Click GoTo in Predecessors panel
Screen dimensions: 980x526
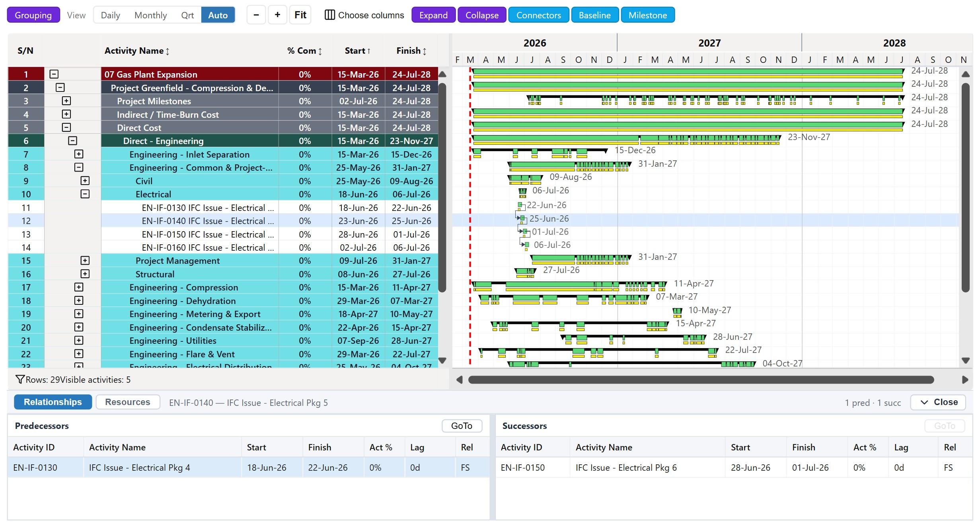462,426
